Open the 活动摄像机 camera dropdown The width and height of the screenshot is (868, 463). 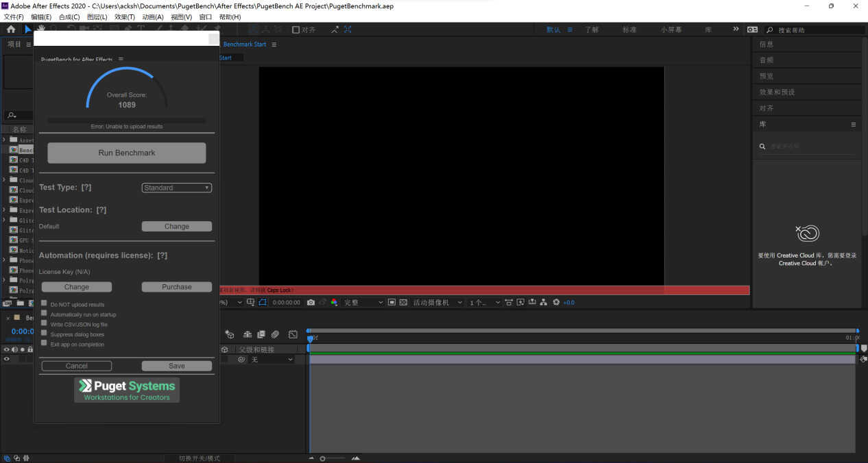click(x=437, y=302)
